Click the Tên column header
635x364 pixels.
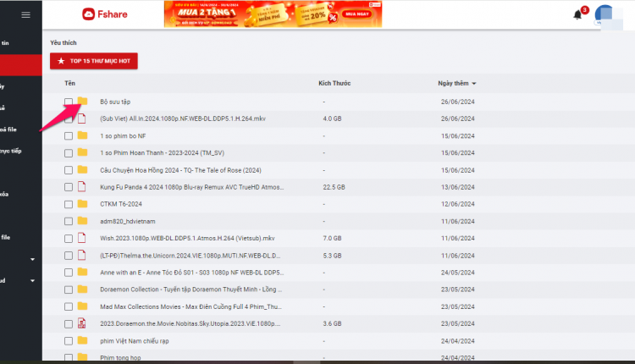pos(69,83)
